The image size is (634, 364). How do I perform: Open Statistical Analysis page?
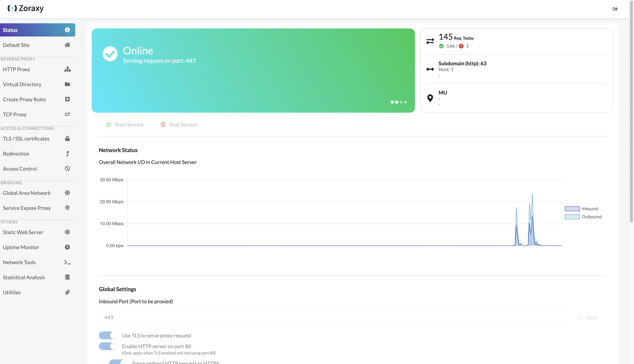tap(37, 277)
